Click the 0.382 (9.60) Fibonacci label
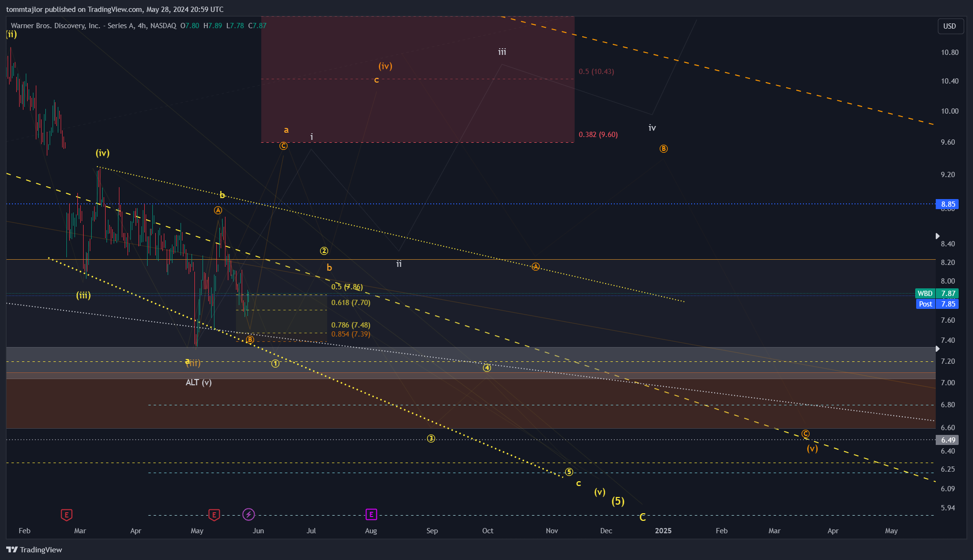 tap(598, 135)
